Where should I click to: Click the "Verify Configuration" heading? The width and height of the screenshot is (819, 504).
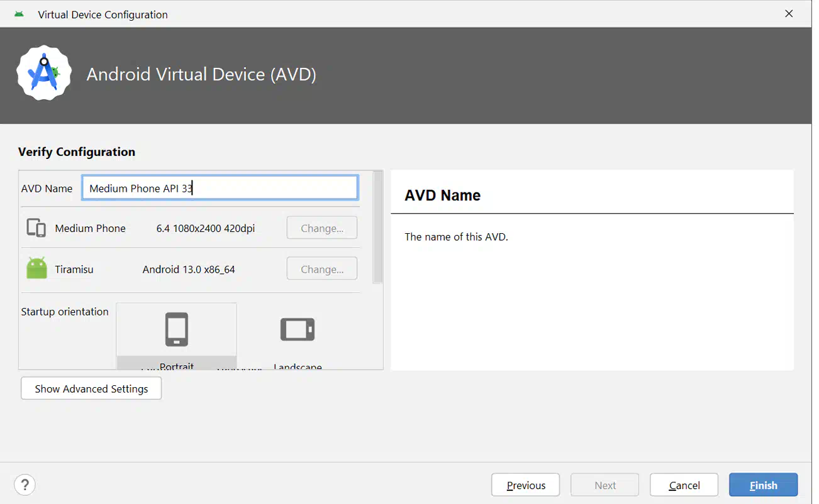point(77,151)
